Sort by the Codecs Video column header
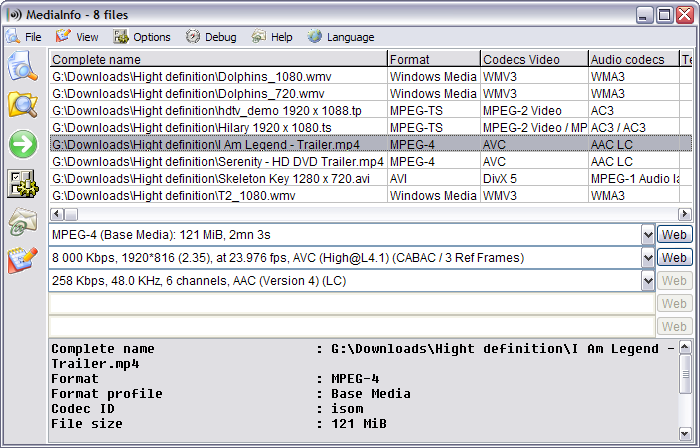 [x=534, y=59]
